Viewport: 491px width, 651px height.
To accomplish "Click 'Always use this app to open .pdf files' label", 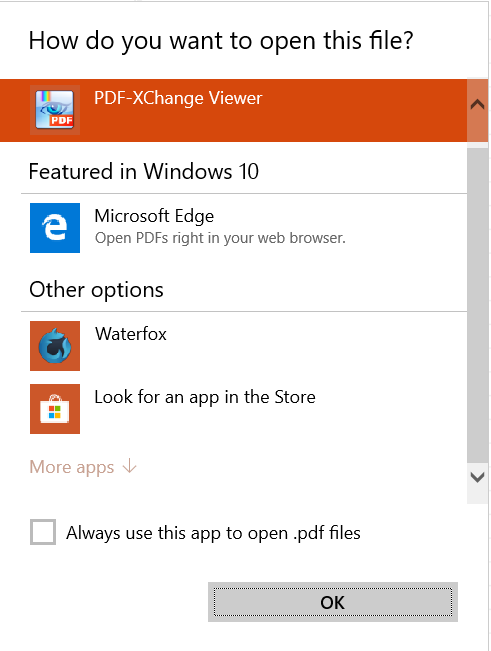I will [213, 533].
